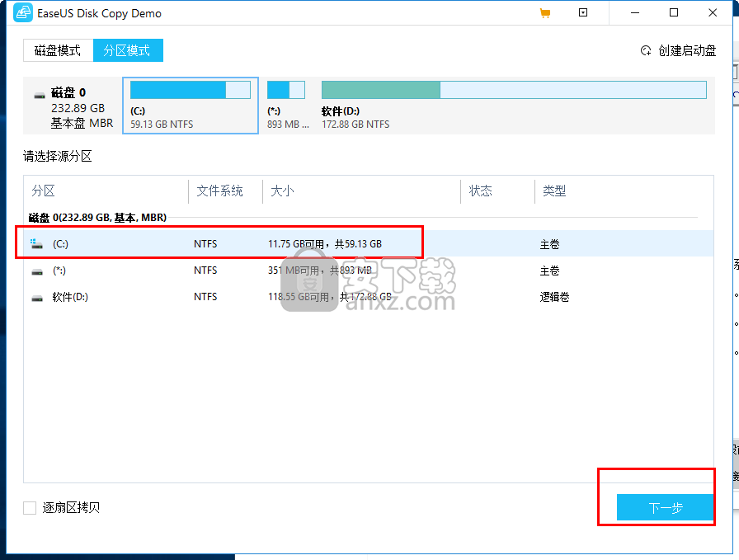This screenshot has height=560, width=739.
Task: Open 创建启动盘 link
Action: (687, 50)
